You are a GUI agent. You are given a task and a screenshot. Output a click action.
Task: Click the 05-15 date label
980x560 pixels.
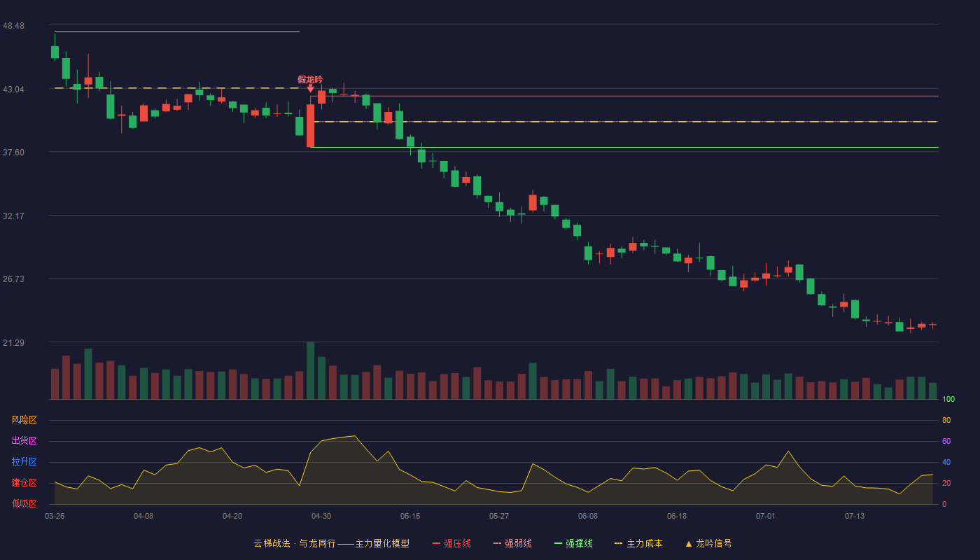pos(410,516)
